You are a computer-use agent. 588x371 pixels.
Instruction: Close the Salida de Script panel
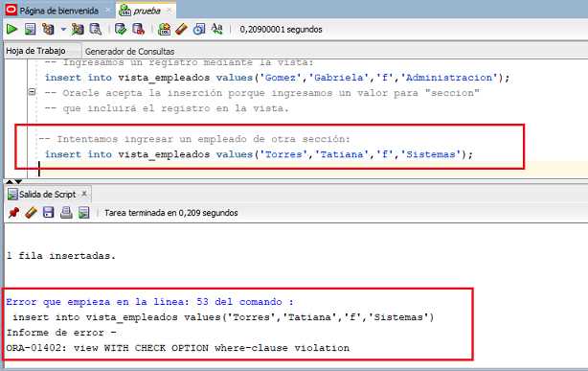pyautogui.click(x=84, y=194)
